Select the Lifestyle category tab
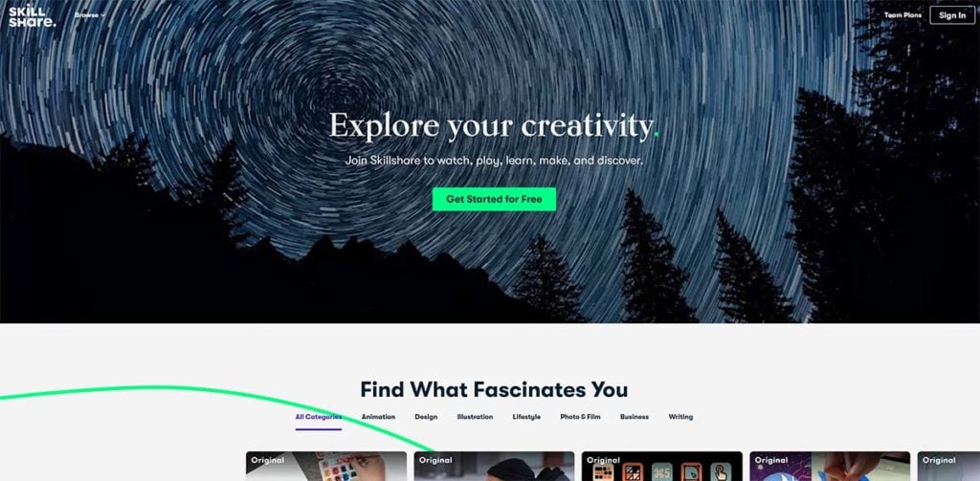 coord(526,417)
